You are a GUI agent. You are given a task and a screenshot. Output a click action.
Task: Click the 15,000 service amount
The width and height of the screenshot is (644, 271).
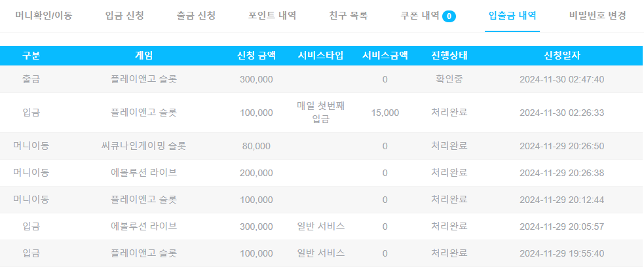[385, 113]
